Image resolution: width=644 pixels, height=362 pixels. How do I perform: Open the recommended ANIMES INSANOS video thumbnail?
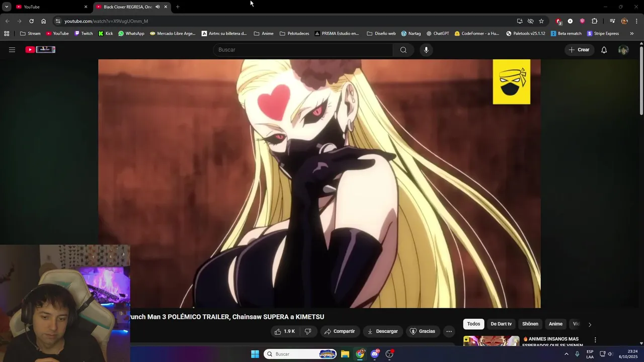491,341
